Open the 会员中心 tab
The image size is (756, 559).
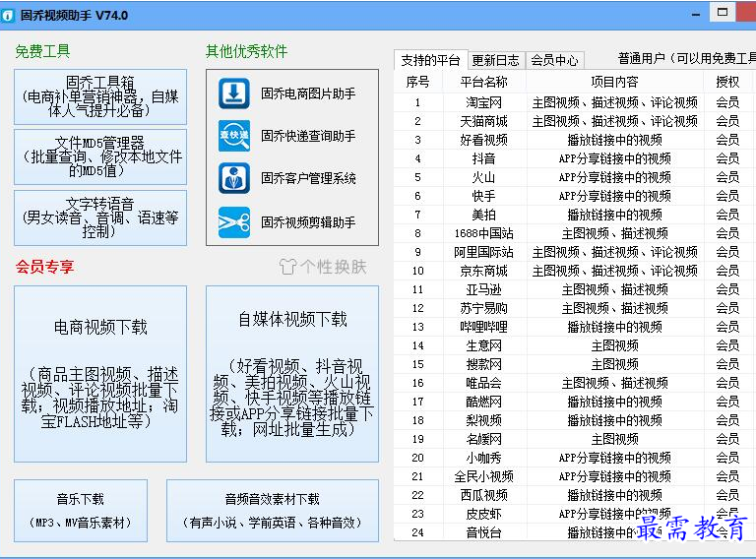(x=554, y=60)
